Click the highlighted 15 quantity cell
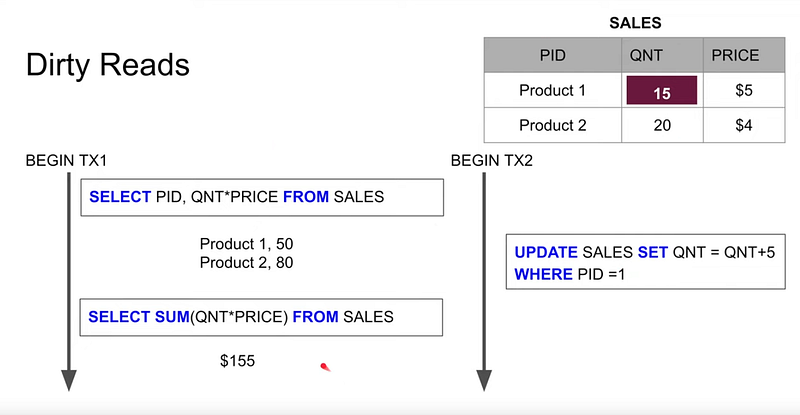The height and width of the screenshot is (415, 800). [x=662, y=90]
